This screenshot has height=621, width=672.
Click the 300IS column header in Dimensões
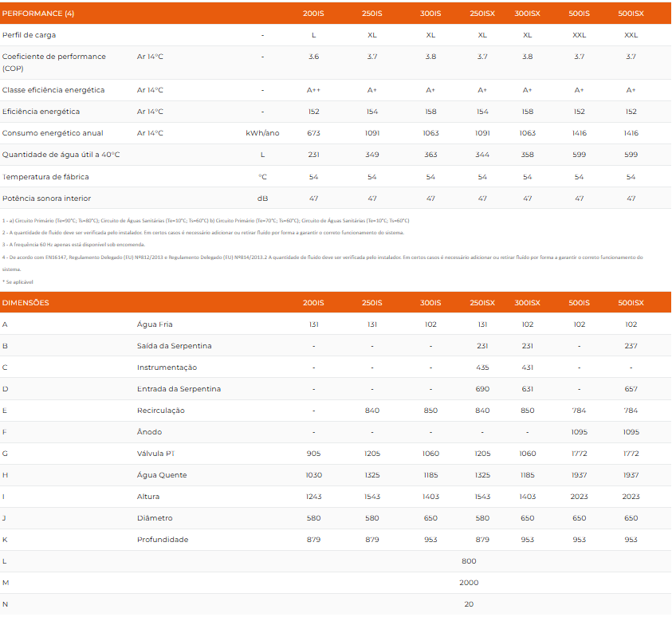[430, 303]
